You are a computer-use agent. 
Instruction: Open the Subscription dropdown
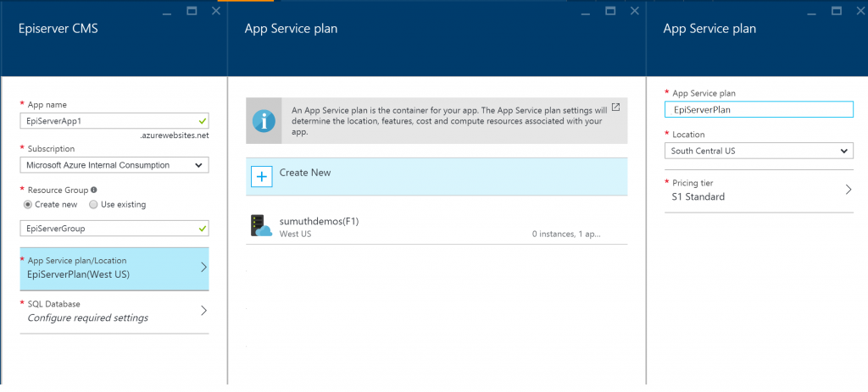(x=114, y=165)
